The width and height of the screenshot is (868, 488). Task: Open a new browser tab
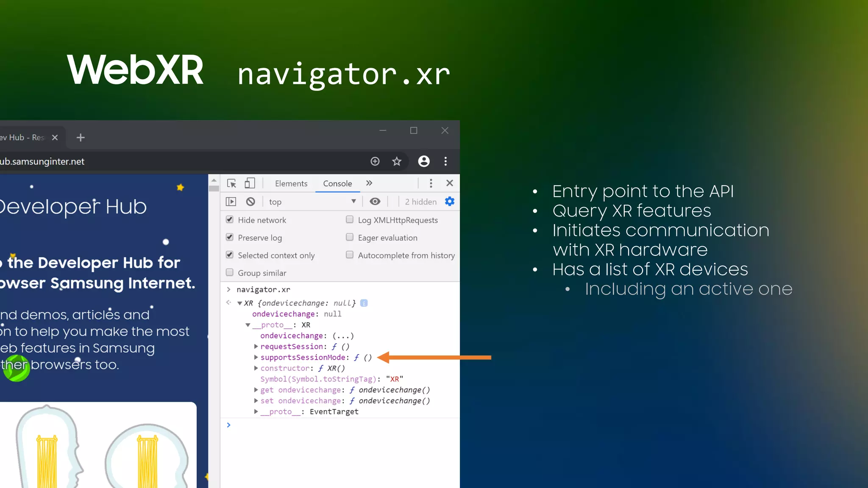[x=81, y=138]
